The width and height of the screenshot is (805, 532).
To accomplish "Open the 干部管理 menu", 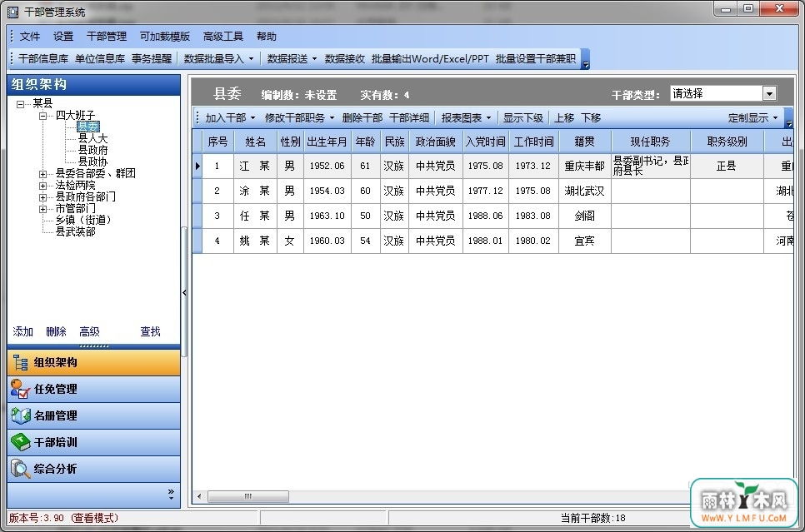I will click(107, 37).
